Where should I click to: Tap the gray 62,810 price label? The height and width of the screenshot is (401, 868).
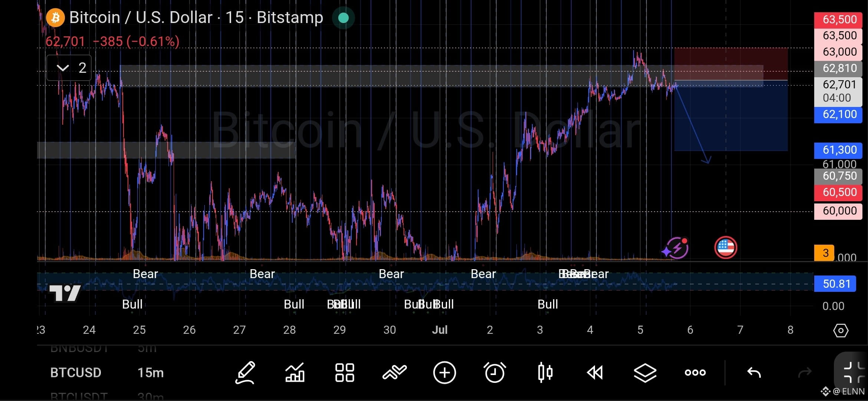point(838,68)
